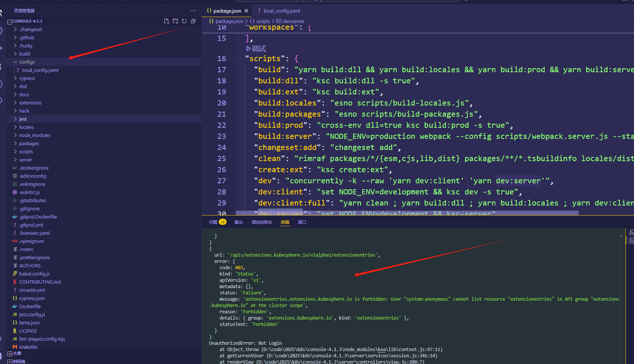The height and width of the screenshot is (364, 634).
Task: Expand the docs folder
Action: point(24,94)
